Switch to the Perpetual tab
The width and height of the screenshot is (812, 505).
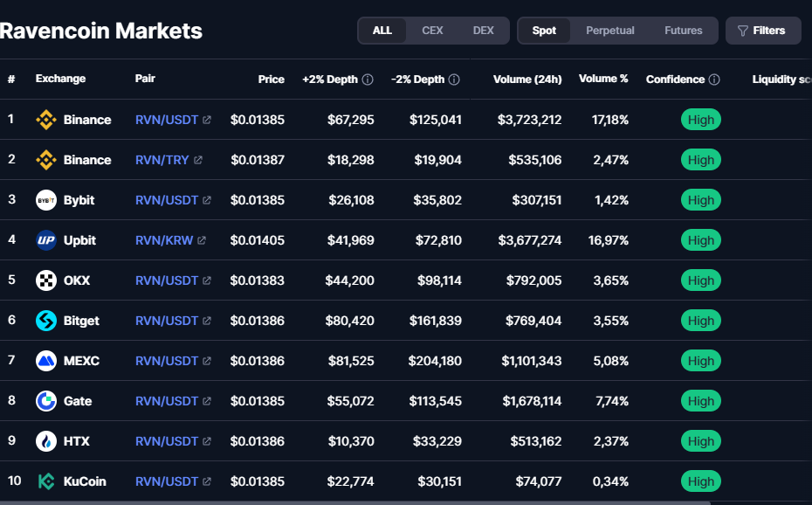point(610,31)
